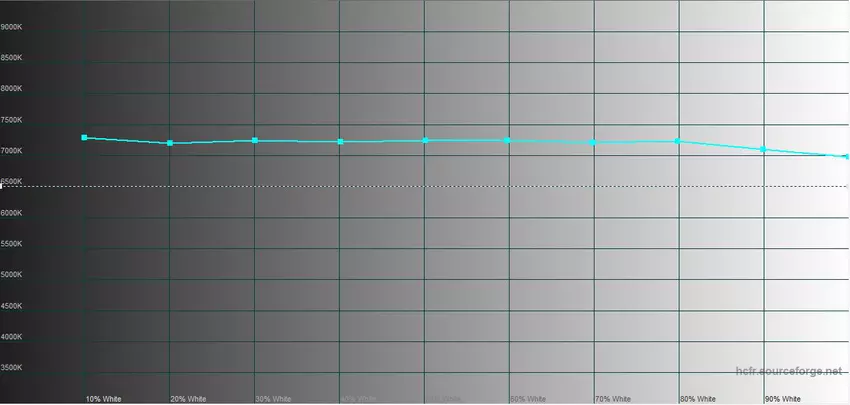Click the 70% White axis label
850x405 pixels.
(x=612, y=399)
